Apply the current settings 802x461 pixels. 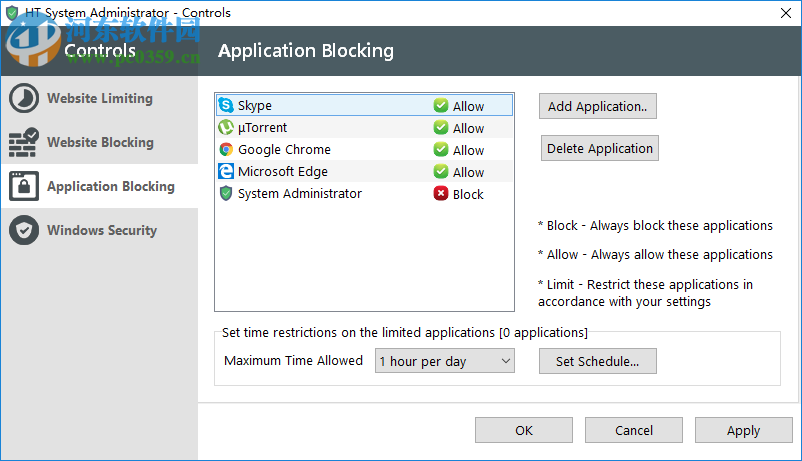point(744,430)
